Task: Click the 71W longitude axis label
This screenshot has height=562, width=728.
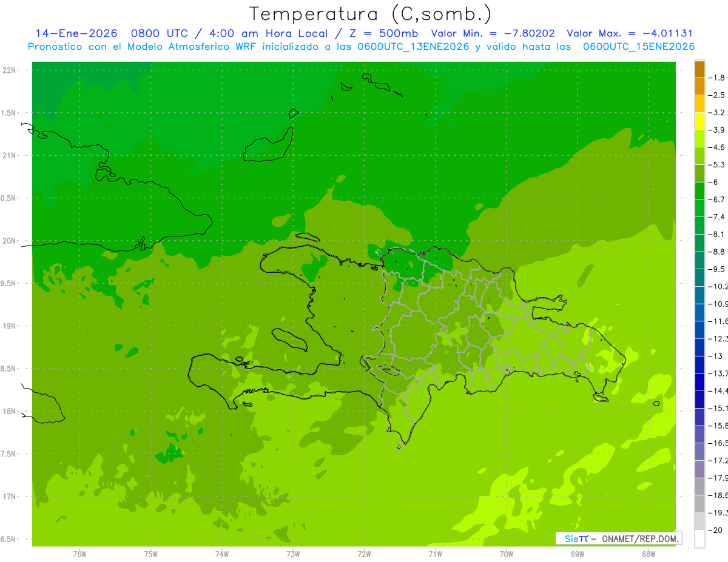Action: [435, 554]
